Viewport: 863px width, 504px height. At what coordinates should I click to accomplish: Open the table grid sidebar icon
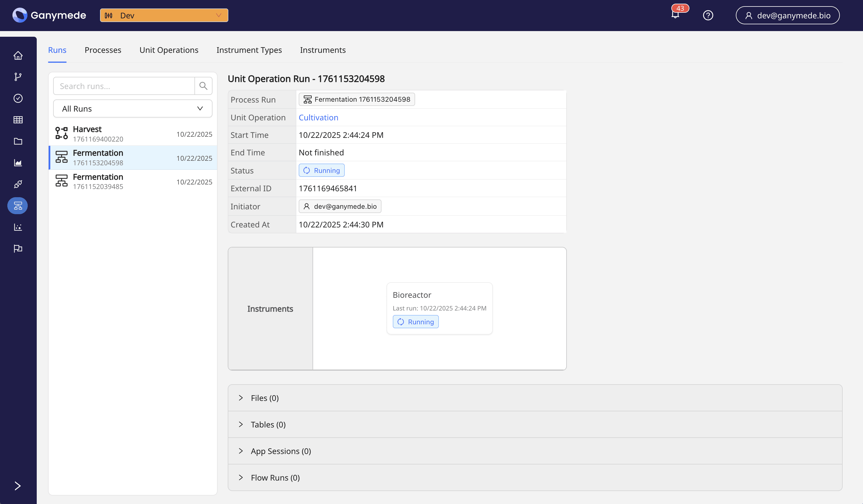(x=18, y=120)
